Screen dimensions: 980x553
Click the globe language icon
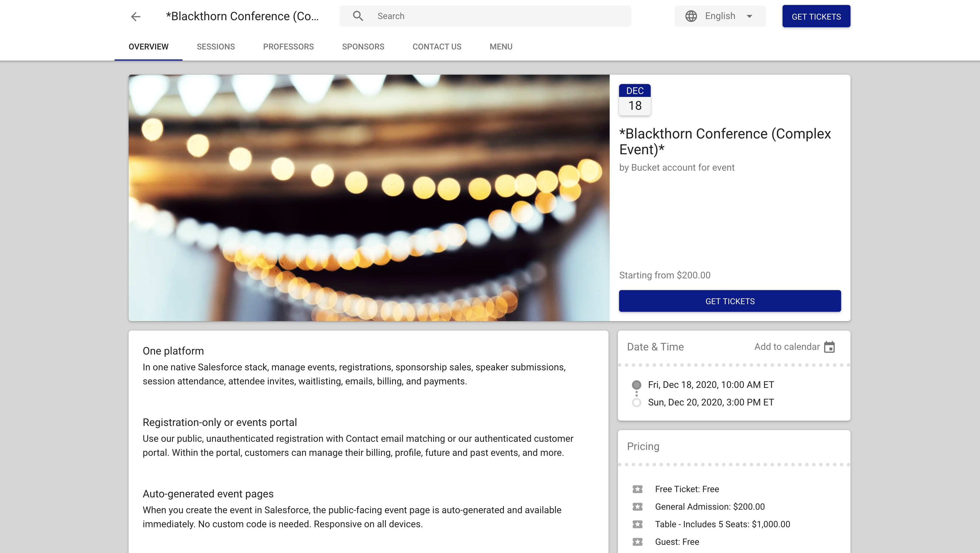coord(691,16)
